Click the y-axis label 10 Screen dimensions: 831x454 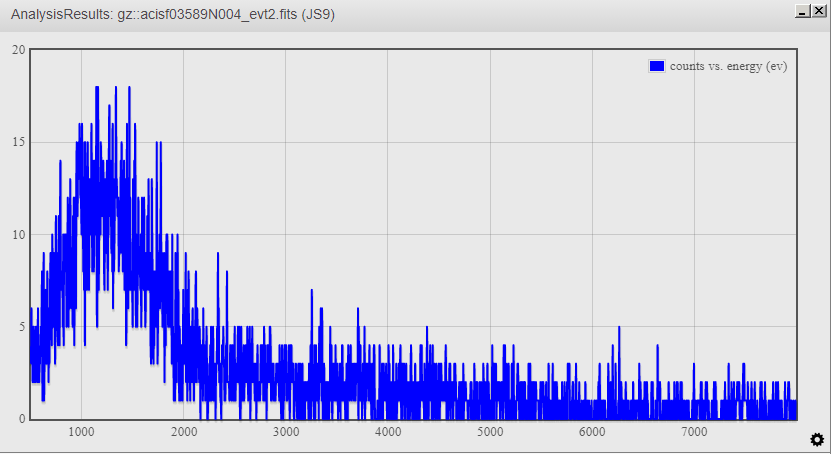click(19, 234)
